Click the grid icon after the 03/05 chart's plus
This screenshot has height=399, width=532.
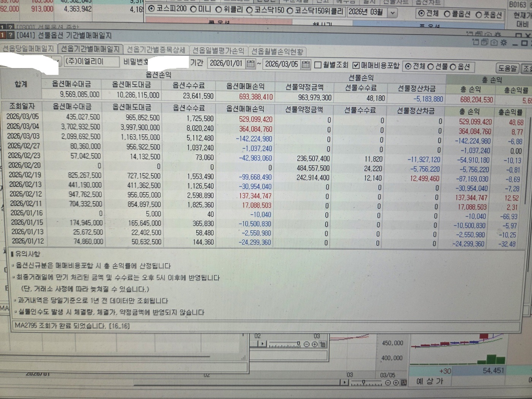point(404,382)
